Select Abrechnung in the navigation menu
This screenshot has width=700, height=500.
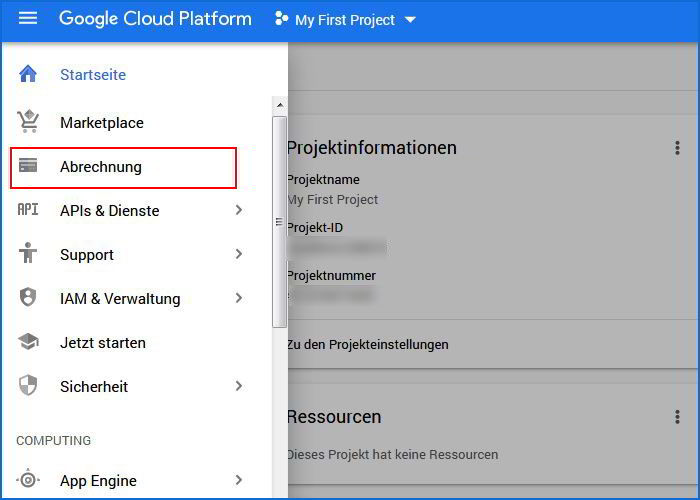101,167
